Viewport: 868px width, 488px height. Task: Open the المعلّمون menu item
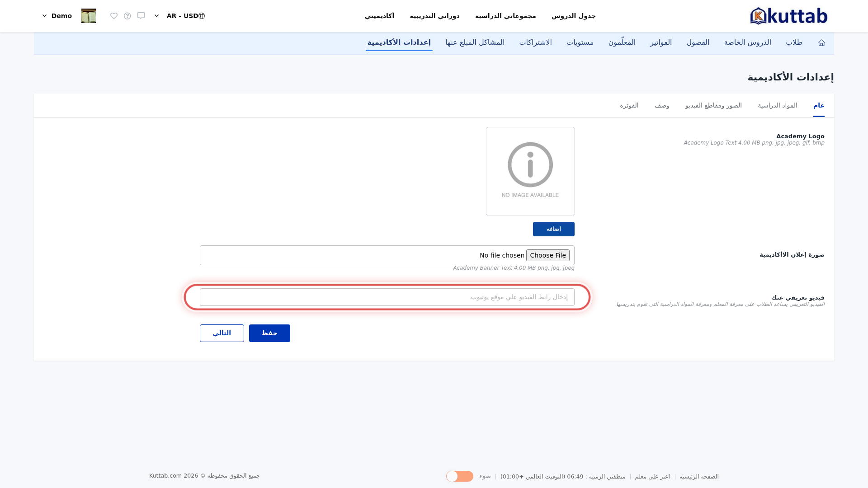(x=622, y=42)
